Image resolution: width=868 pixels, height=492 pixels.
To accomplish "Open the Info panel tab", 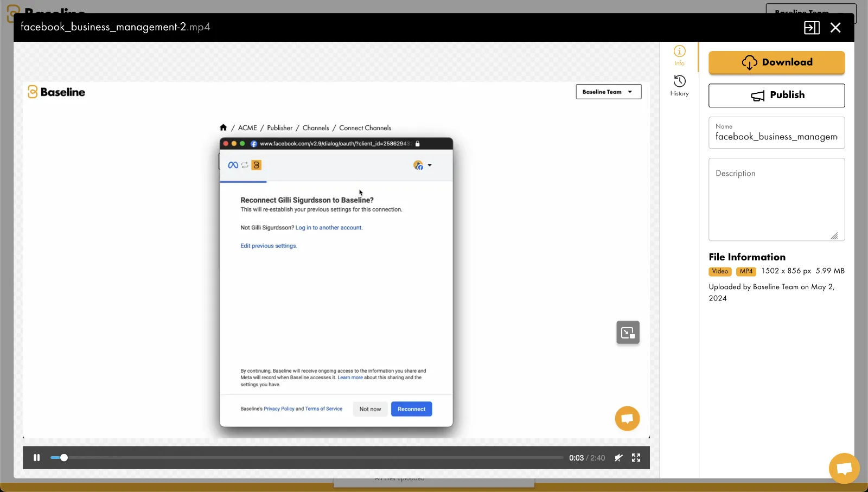I will [x=679, y=55].
